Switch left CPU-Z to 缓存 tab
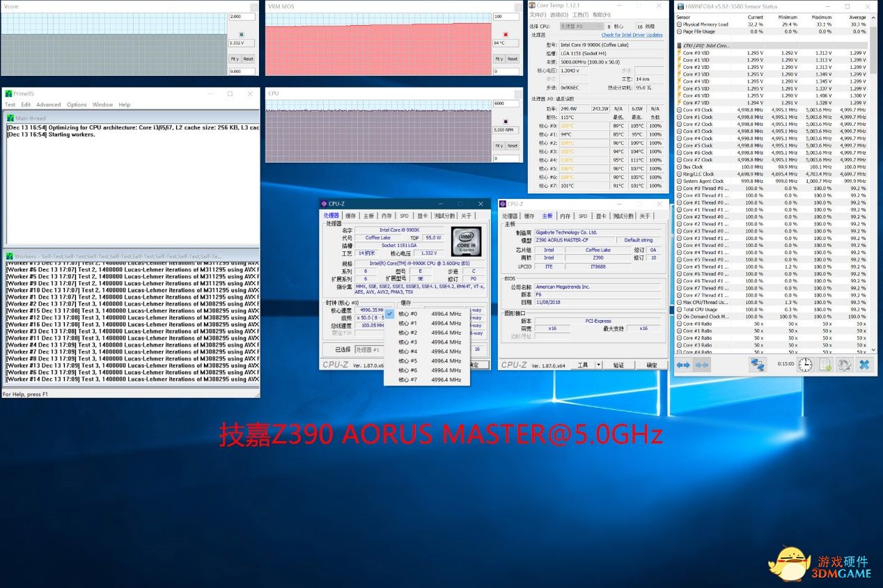This screenshot has width=883, height=588. pos(350,216)
